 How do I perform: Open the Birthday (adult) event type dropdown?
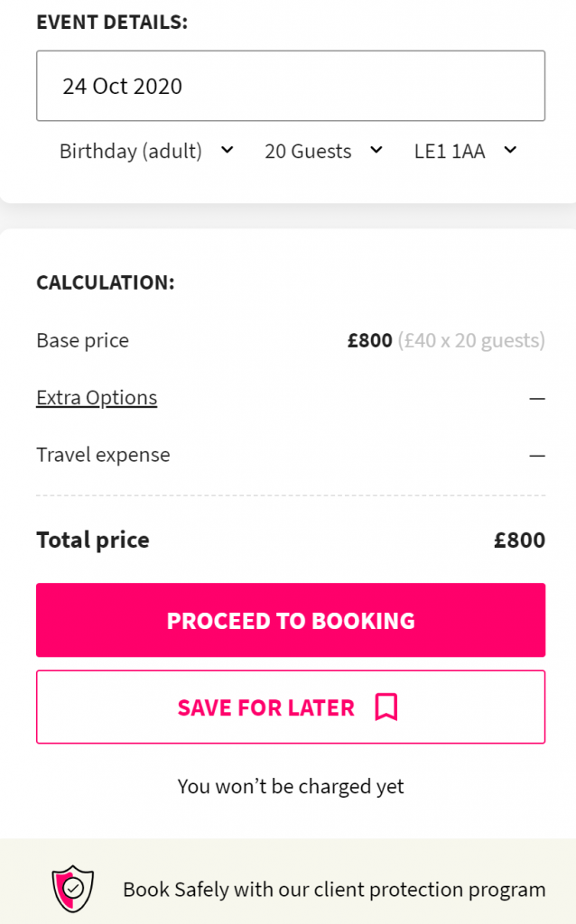click(x=131, y=152)
